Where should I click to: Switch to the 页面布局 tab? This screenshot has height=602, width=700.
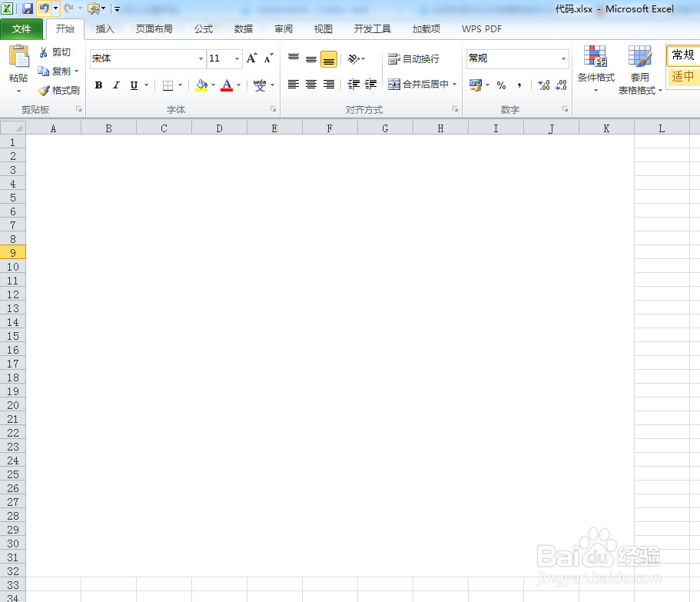(154, 29)
